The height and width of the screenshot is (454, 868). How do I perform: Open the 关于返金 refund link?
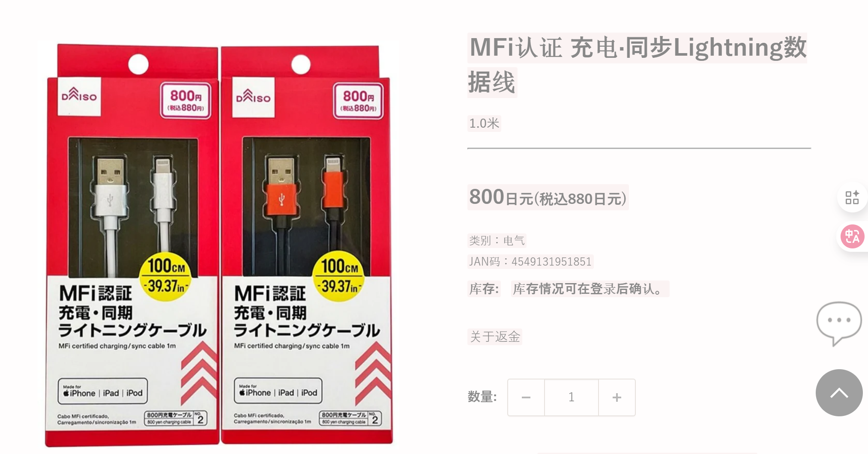coord(495,337)
